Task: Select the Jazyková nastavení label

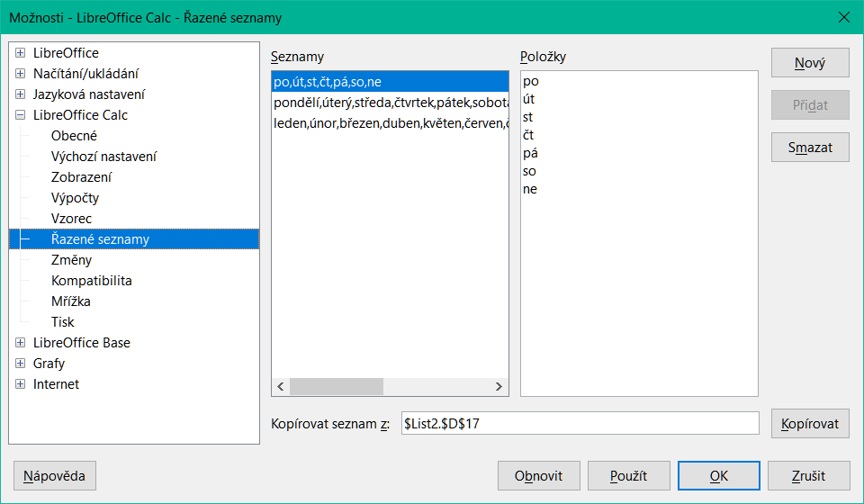Action: pos(89,94)
